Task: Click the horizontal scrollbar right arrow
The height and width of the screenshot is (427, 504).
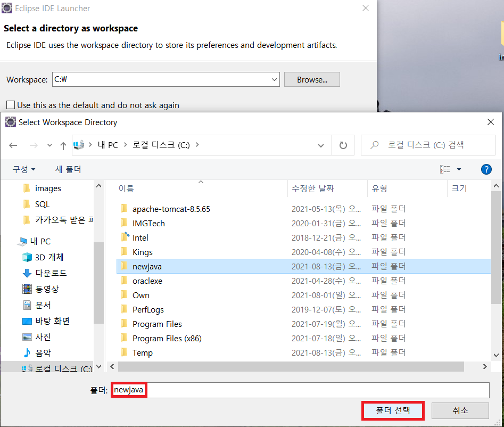Action: [x=485, y=366]
